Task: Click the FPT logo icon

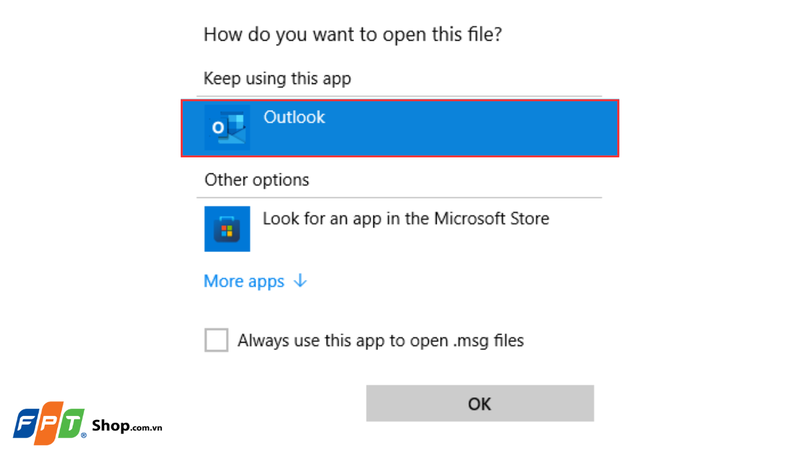Action: 50,423
